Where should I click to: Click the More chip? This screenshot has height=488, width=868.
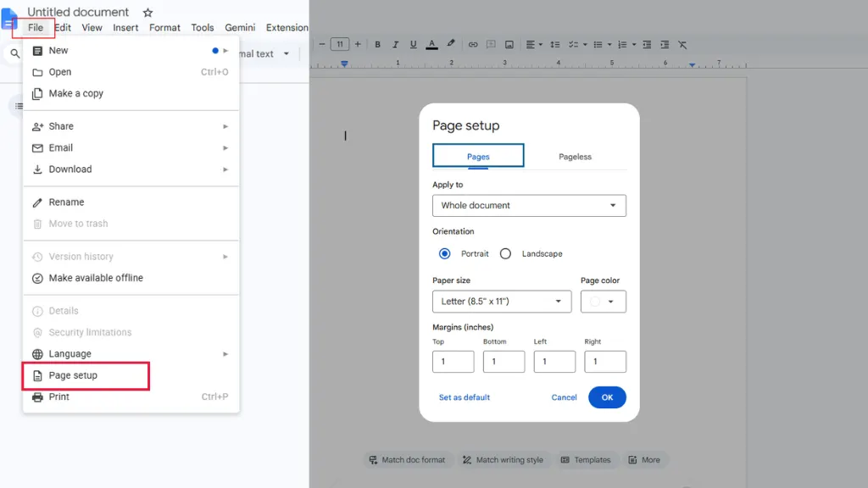coord(644,460)
